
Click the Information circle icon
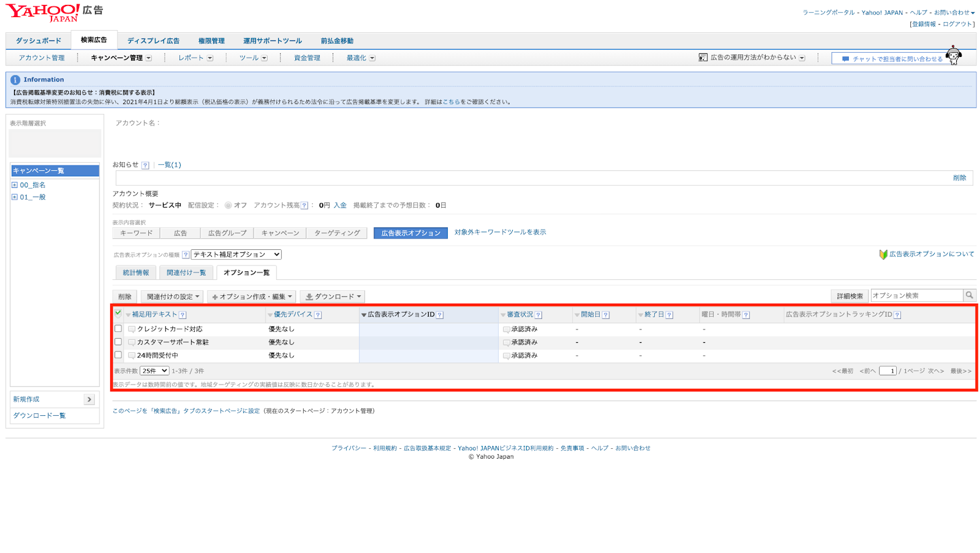[x=15, y=80]
